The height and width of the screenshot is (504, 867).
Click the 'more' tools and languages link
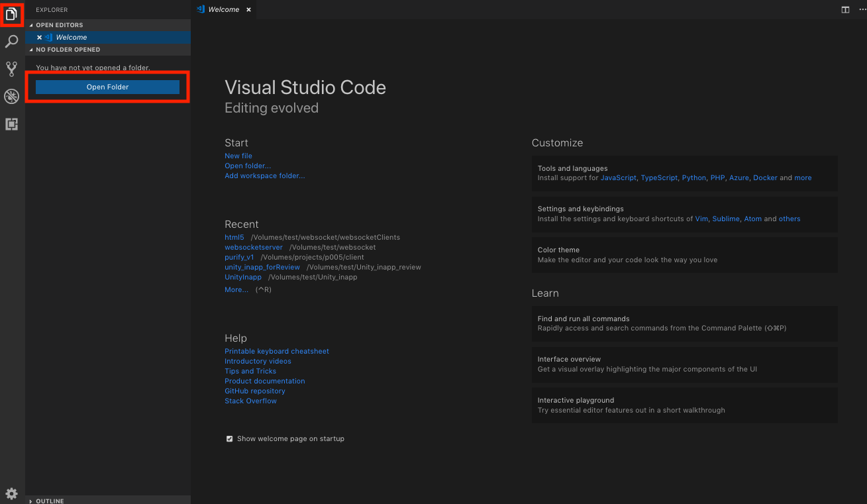click(803, 177)
